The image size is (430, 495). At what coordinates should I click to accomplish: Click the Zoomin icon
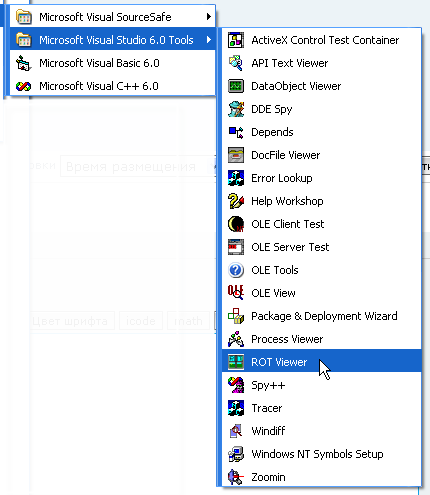point(236,477)
